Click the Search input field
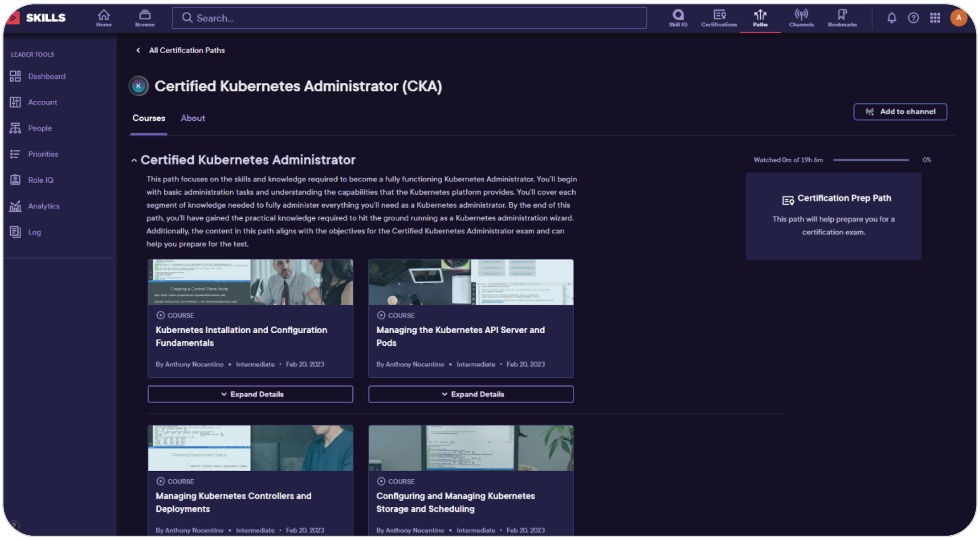 409,18
